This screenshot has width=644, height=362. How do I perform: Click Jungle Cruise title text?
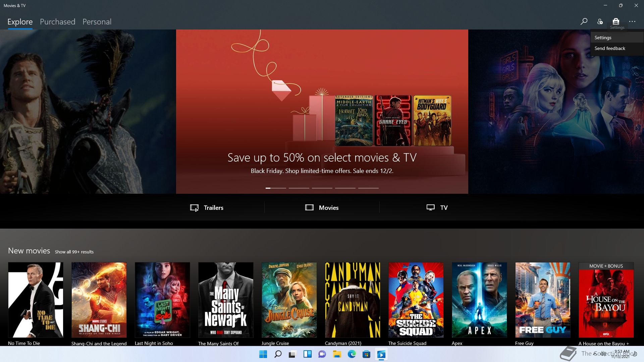coord(275,343)
